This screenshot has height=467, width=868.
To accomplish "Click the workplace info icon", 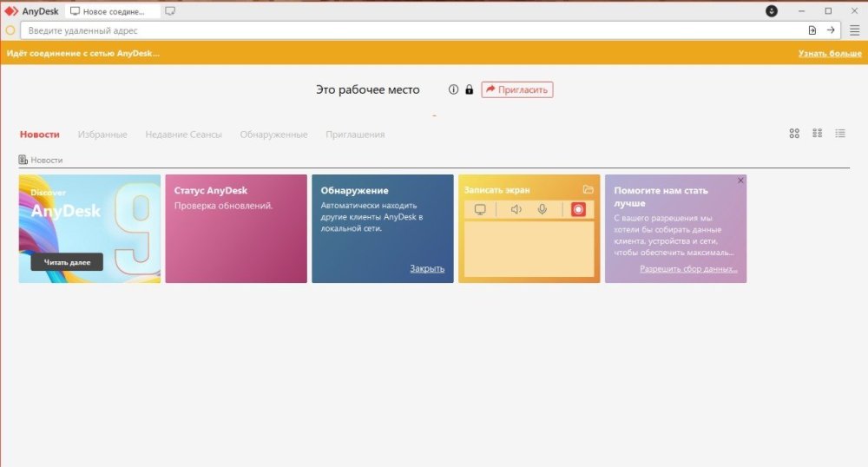I will (453, 89).
